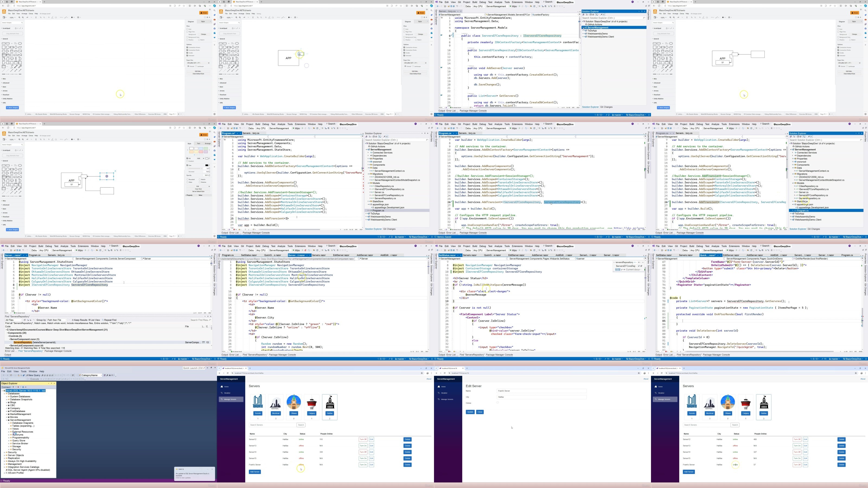Click Close on the Edit Server form
The height and width of the screenshot is (488, 868).
480,412
